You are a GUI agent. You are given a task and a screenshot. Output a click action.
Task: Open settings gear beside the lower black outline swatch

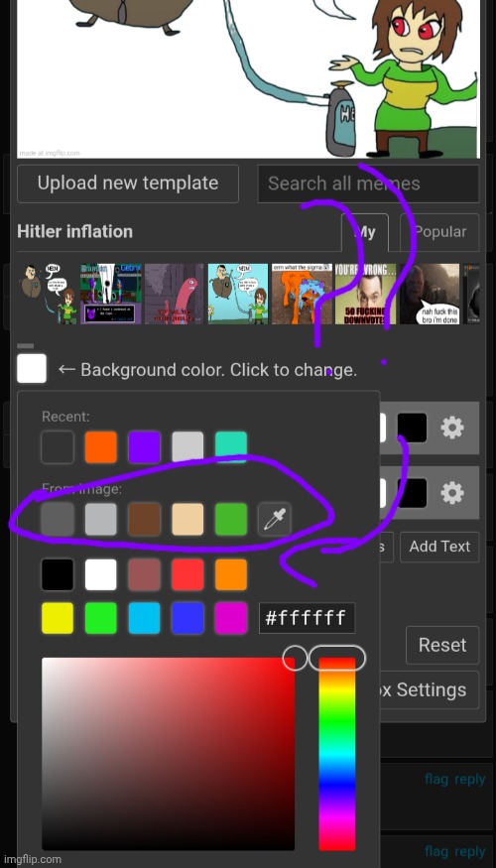coord(452,493)
